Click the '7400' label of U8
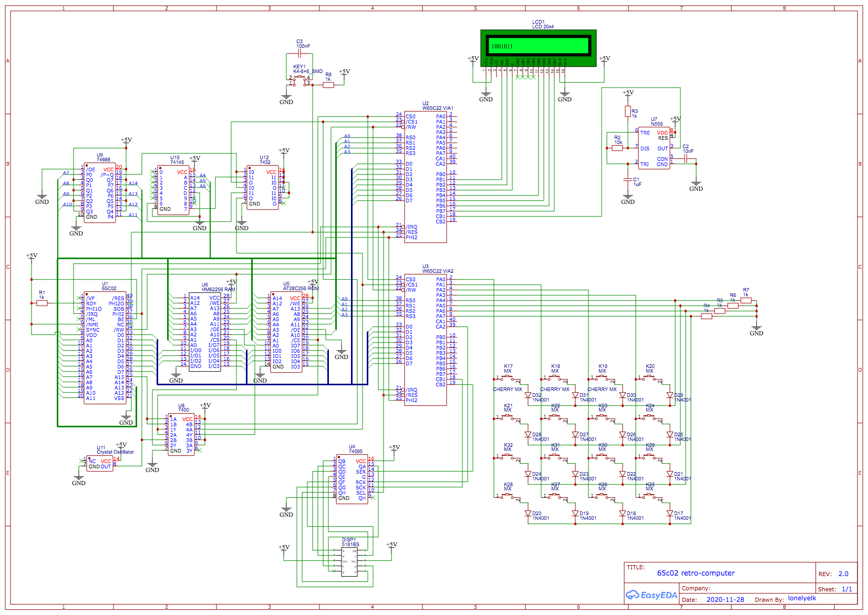The width and height of the screenshot is (868, 615). click(x=183, y=410)
